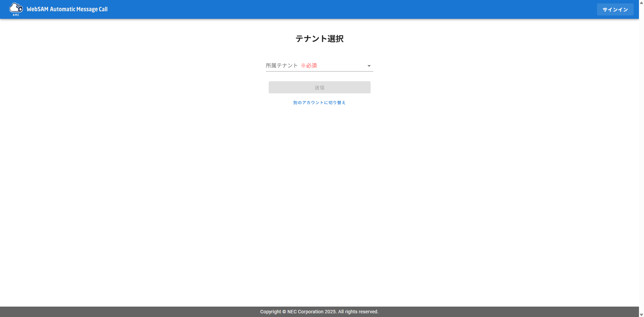Click the red ※必須 required marker
The image size is (644, 317).
(309, 65)
